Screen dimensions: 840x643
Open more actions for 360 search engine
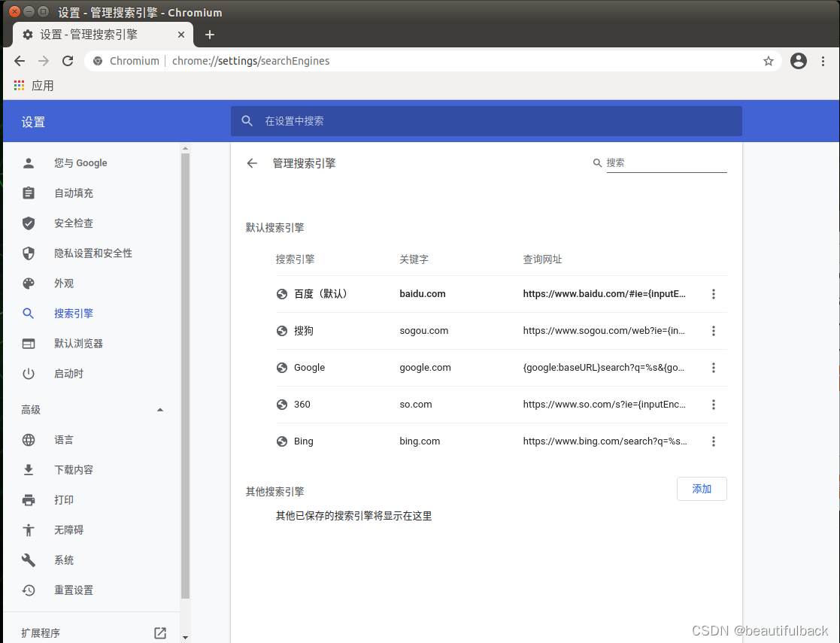click(713, 405)
